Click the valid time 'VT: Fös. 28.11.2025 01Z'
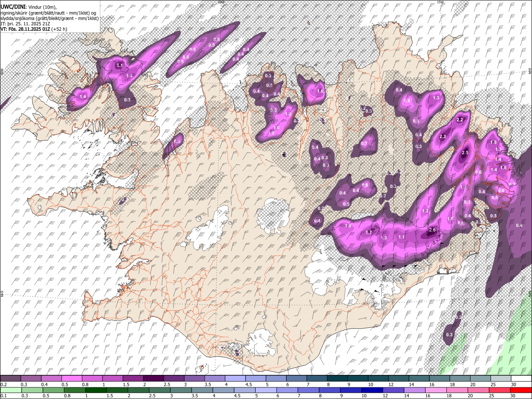This screenshot has height=399, width=532. pyautogui.click(x=25, y=29)
